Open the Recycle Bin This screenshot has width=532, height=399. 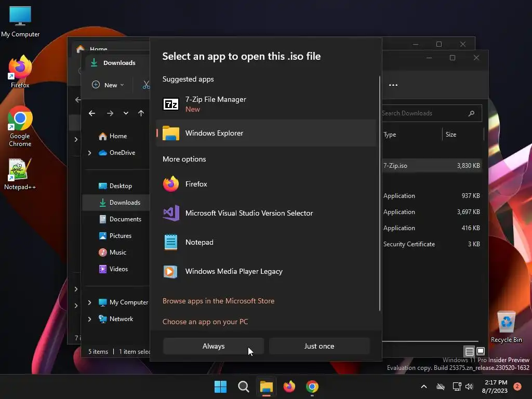[506, 327]
